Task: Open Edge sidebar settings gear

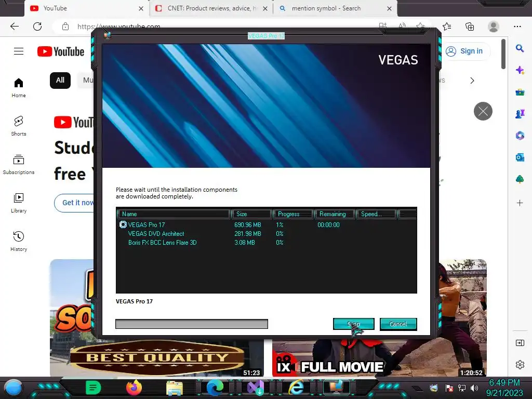Action: pyautogui.click(x=520, y=364)
